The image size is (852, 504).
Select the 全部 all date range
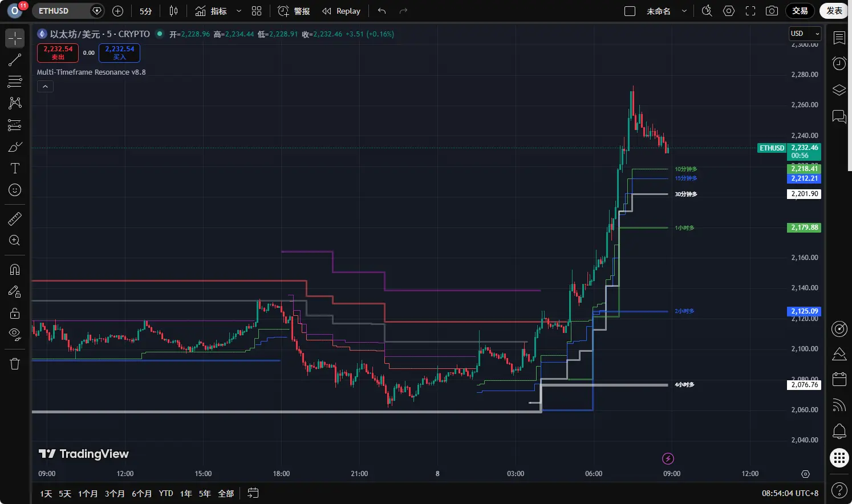click(x=226, y=494)
